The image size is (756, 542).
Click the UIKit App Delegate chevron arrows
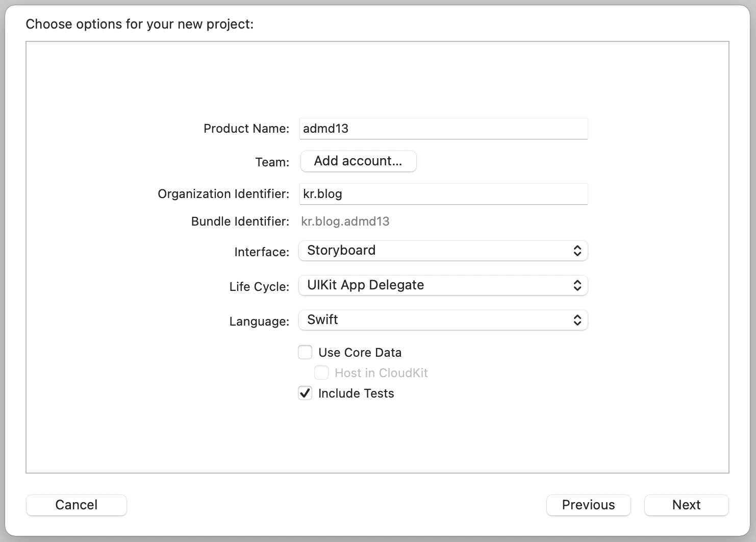click(x=577, y=285)
